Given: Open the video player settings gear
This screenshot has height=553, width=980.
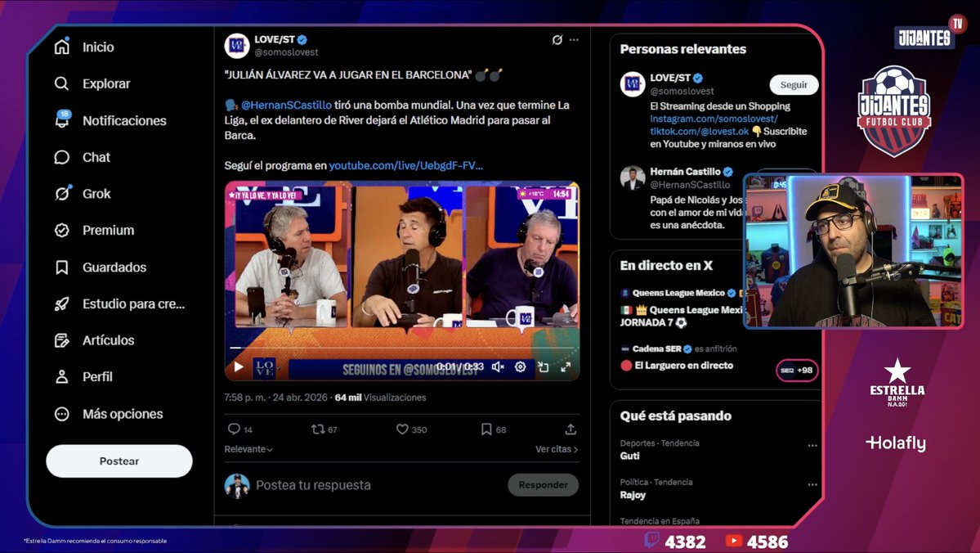Looking at the screenshot, I should (x=519, y=366).
